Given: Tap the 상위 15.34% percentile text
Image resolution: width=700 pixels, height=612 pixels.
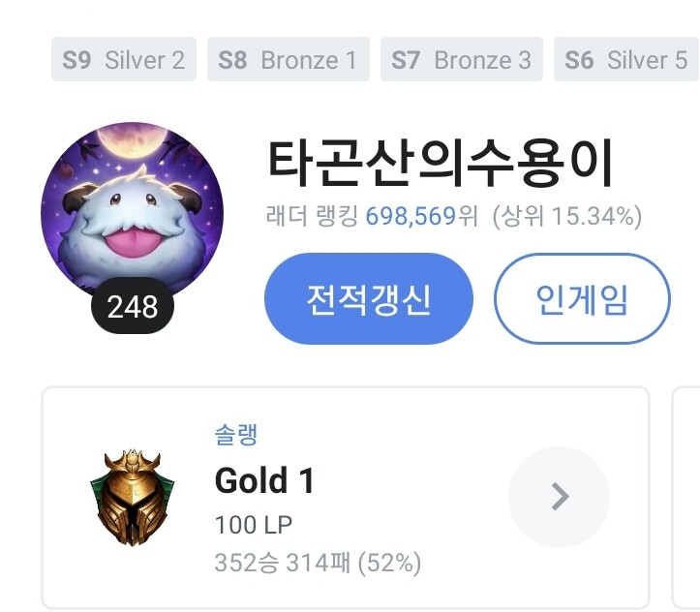Looking at the screenshot, I should pos(567,216).
